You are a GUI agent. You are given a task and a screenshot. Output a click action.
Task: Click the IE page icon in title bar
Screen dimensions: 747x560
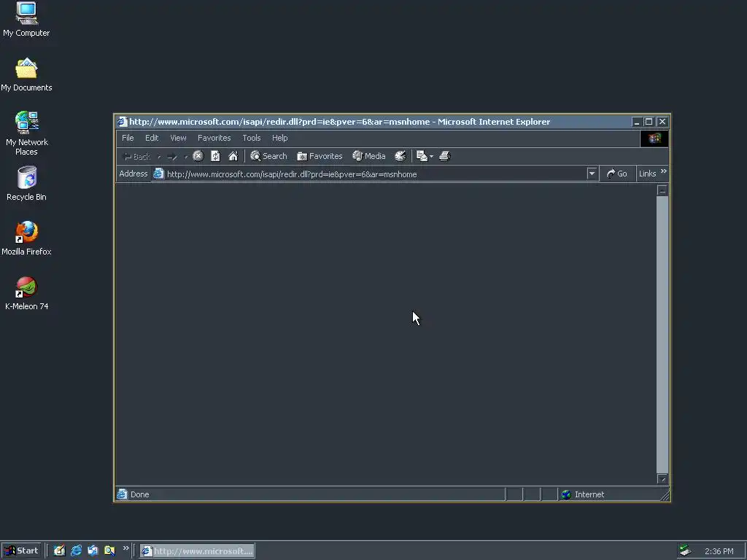coord(123,122)
